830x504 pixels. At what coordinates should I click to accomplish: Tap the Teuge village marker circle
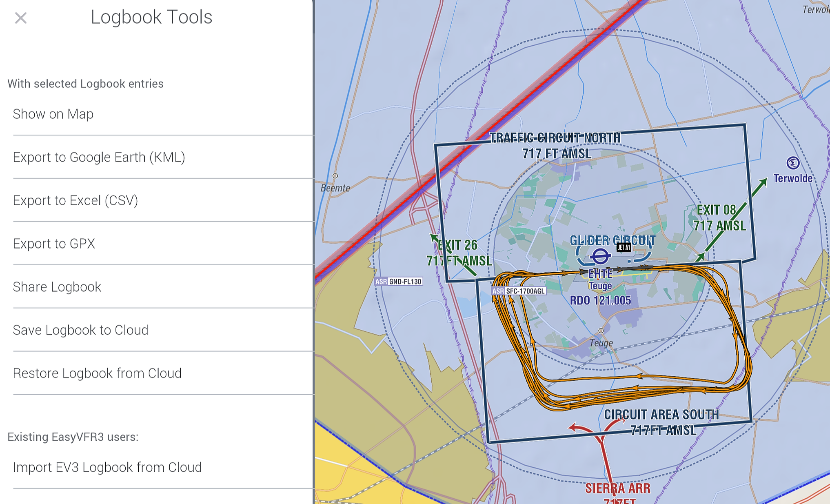(x=601, y=331)
